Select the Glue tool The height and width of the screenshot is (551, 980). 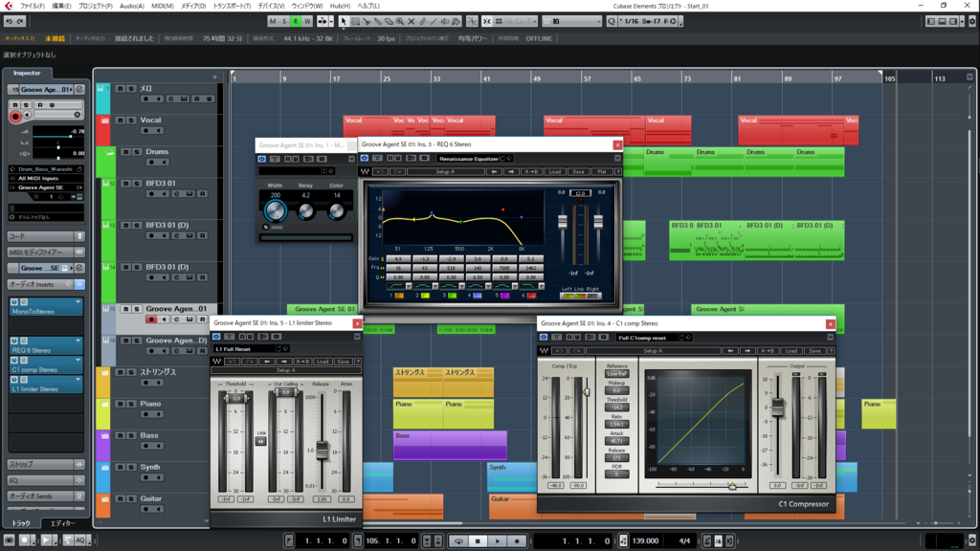[x=377, y=21]
